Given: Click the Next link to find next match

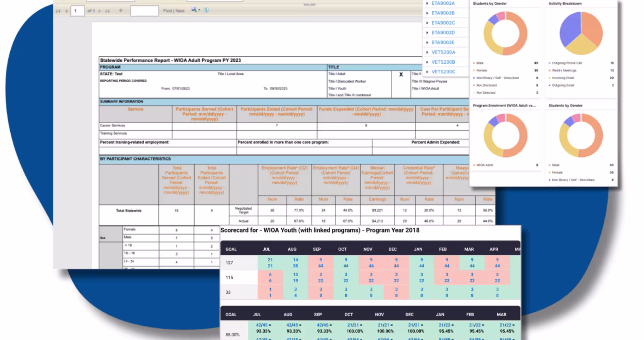Looking at the screenshot, I should [180, 11].
